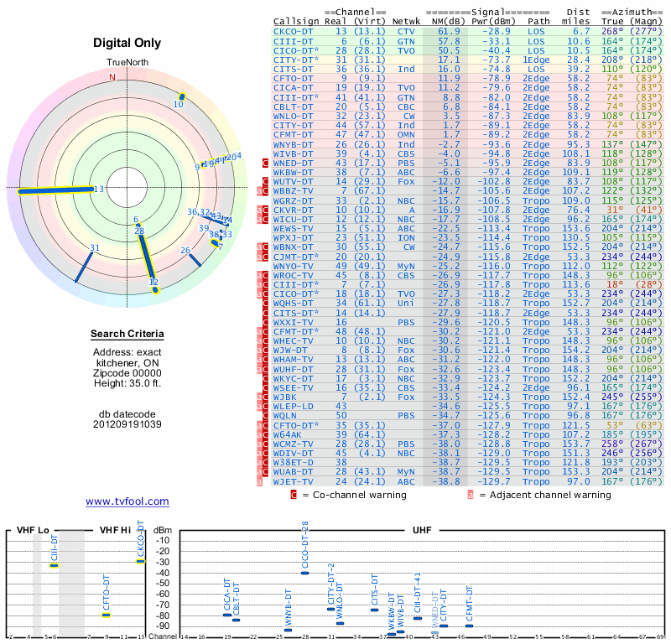Click CFTO-DT signal bar in VHF chart
Screen dimensions: 671x644
pyautogui.click(x=107, y=615)
